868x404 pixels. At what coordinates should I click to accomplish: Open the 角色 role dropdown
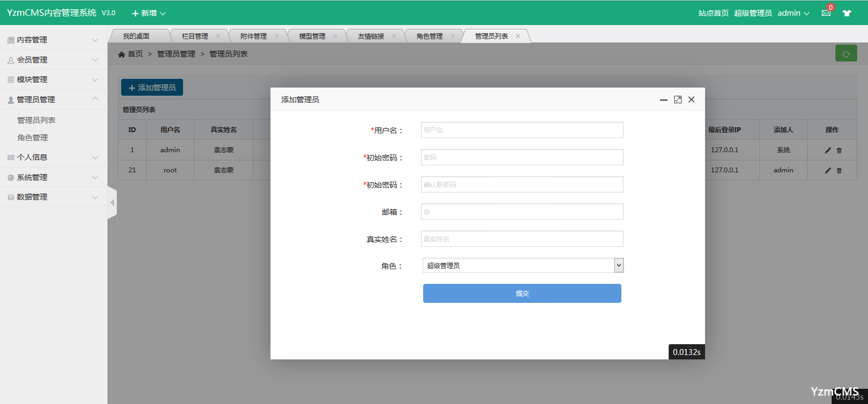tap(523, 265)
